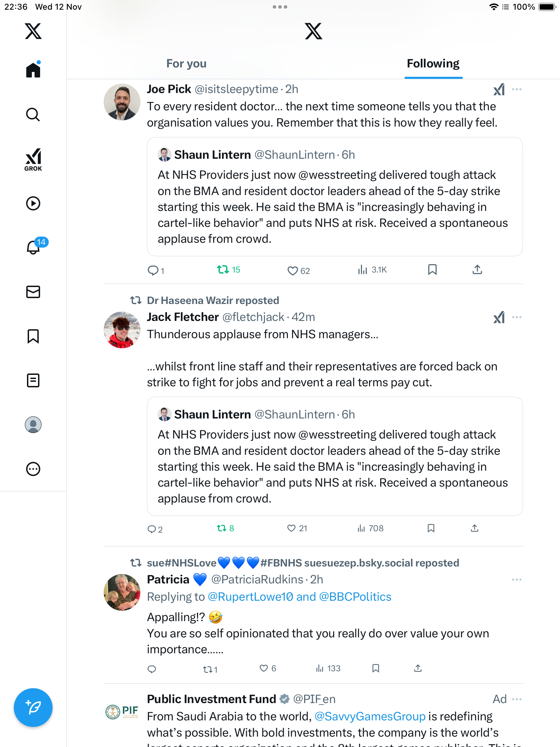This screenshot has width=560, height=747.
Task: Expand sidebar More menu circle
Action: point(33,469)
